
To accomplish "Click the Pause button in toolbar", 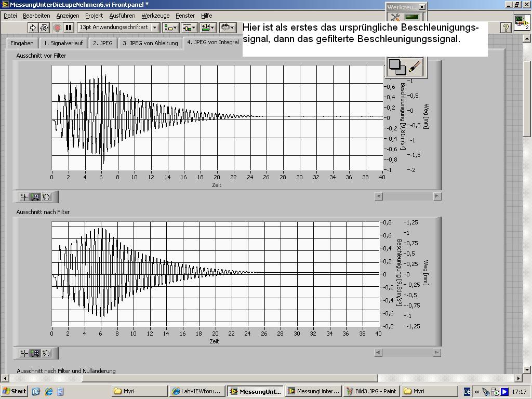I will pos(68,28).
